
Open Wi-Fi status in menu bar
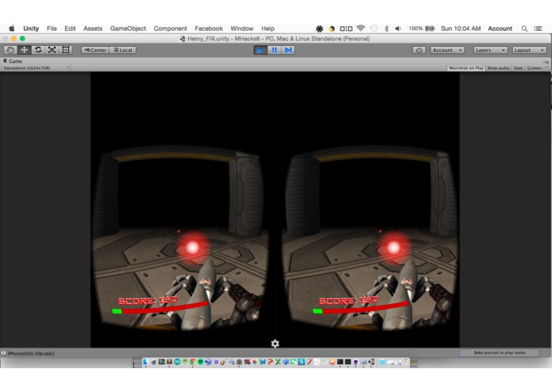click(x=361, y=29)
